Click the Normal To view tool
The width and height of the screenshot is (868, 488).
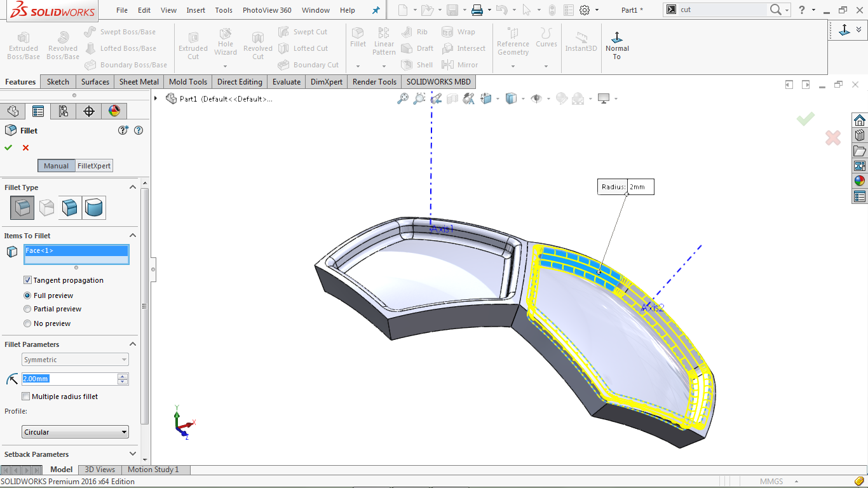(x=616, y=43)
